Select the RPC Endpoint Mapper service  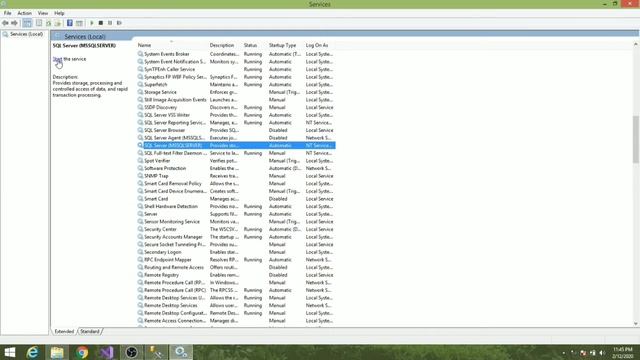236,260
